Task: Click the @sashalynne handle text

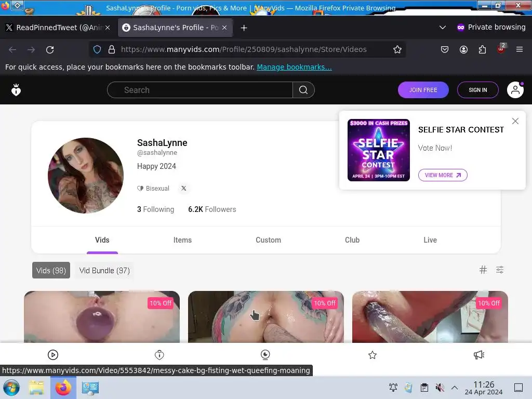Action: [157, 153]
